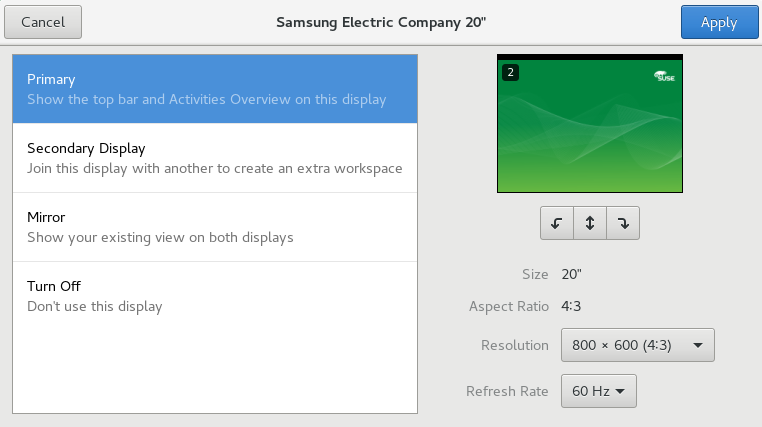Click the 20" Size value
Viewport: 762px width, 427px height.
(x=571, y=274)
